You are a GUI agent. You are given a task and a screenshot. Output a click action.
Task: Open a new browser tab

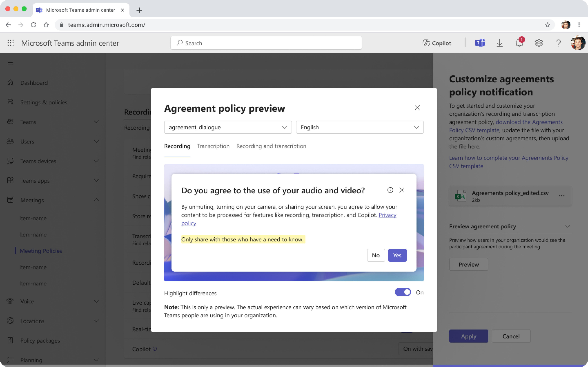pos(139,10)
